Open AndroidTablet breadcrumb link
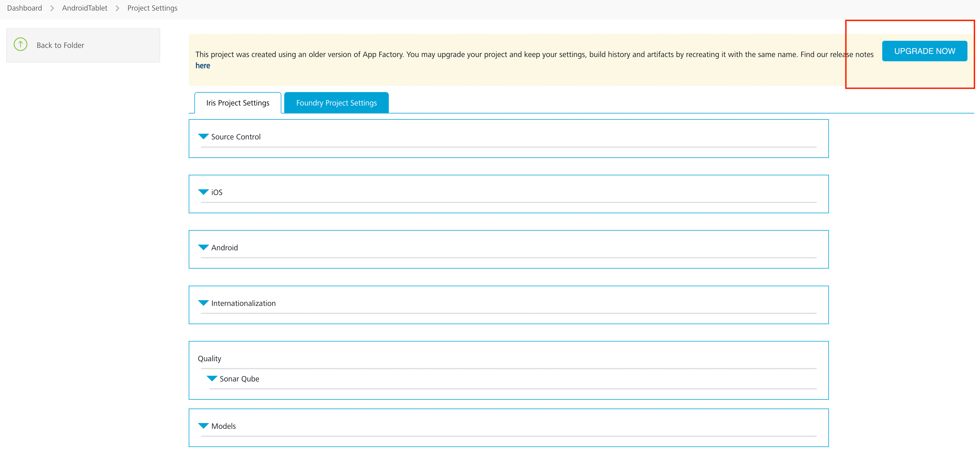 point(84,8)
